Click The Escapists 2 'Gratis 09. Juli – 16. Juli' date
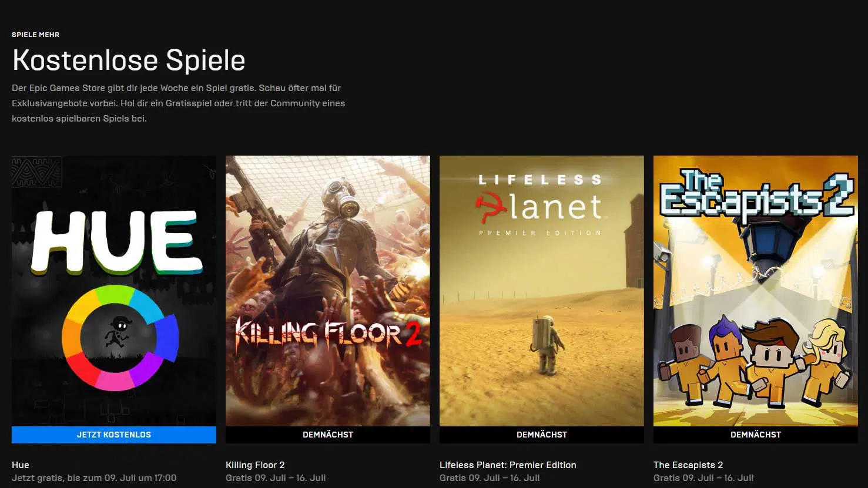The image size is (868, 488). [703, 478]
